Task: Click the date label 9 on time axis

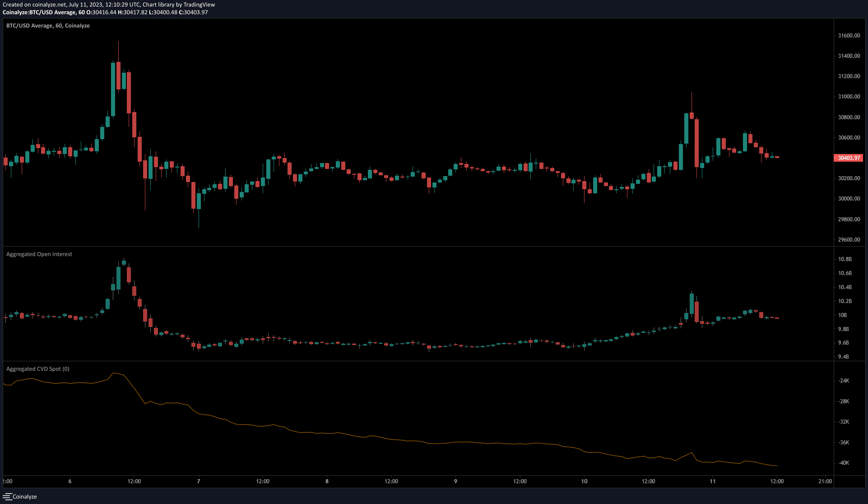Action: [x=455, y=481]
